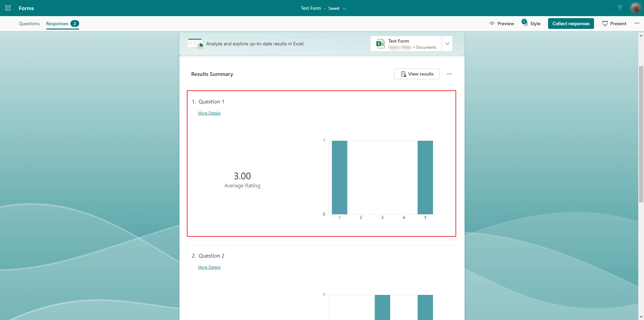Select the Preview eye icon

492,24
